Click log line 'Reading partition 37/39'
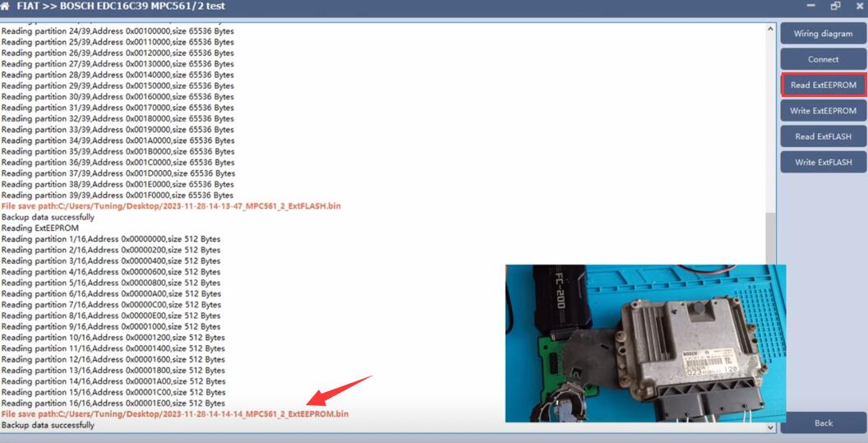 [x=118, y=173]
